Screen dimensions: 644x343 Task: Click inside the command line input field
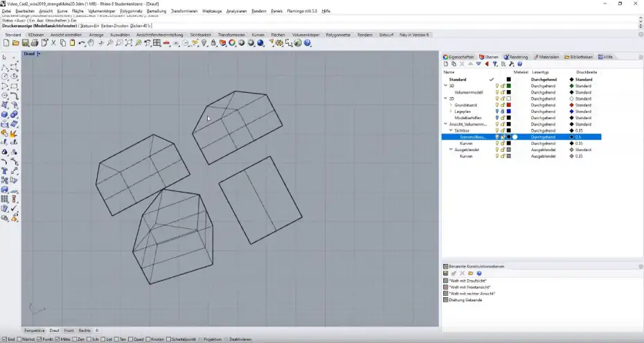(321, 26)
